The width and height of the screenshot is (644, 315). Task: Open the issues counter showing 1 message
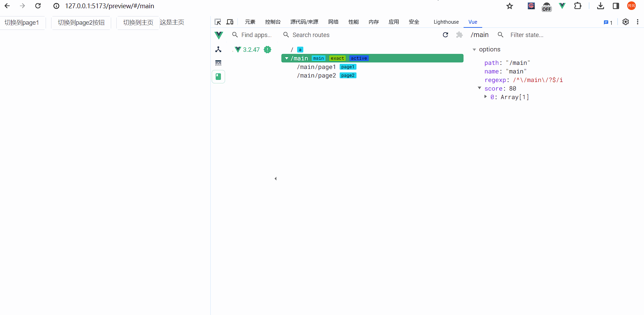pos(608,22)
